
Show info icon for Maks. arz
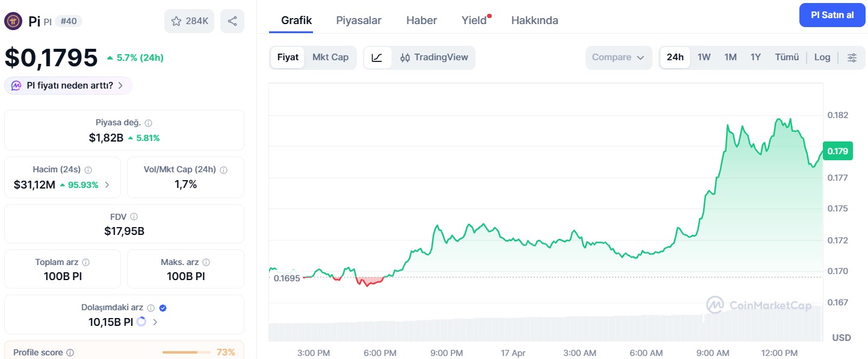click(206, 262)
